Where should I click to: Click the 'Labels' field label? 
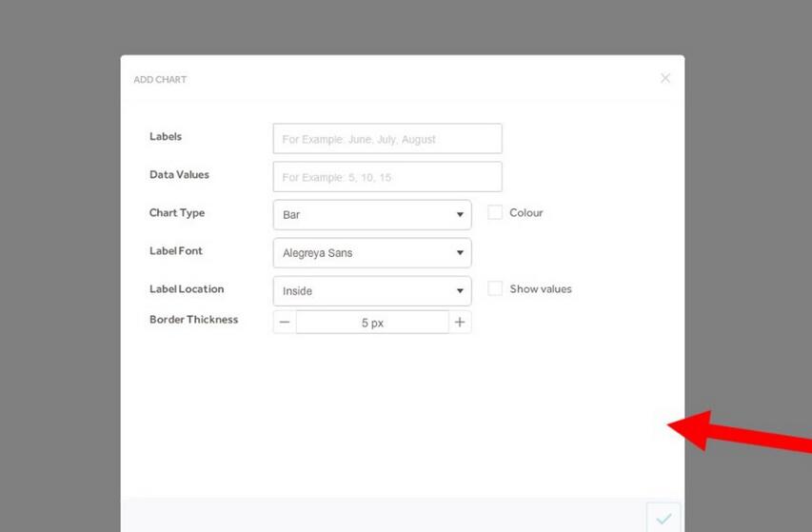166,137
